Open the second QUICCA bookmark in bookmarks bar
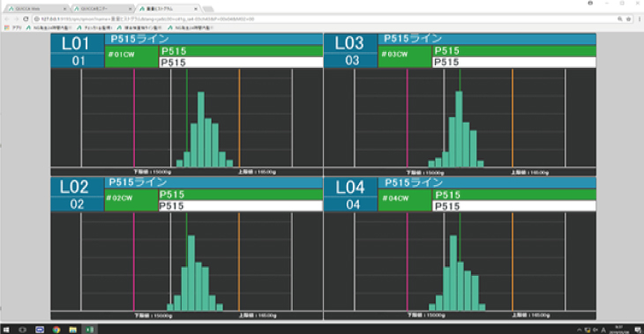644x334 pixels. [95, 28]
